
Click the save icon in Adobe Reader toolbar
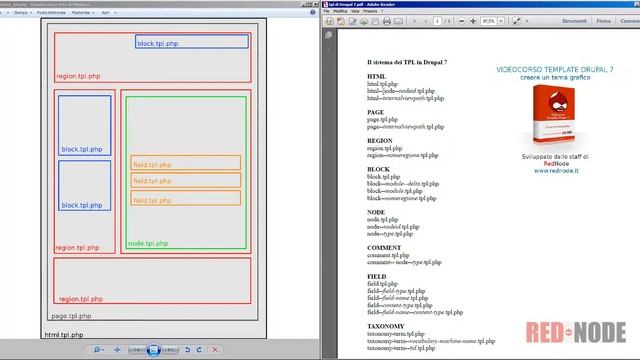(375, 21)
